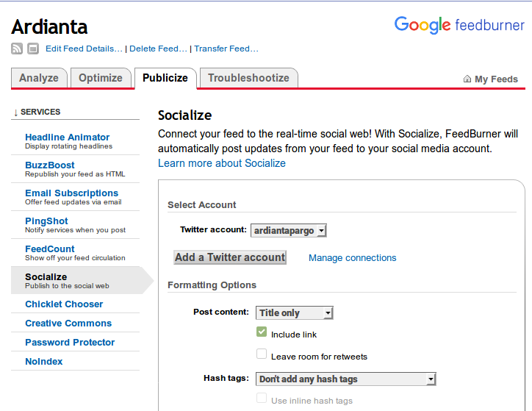Go to the Optimize tab

point(101,78)
